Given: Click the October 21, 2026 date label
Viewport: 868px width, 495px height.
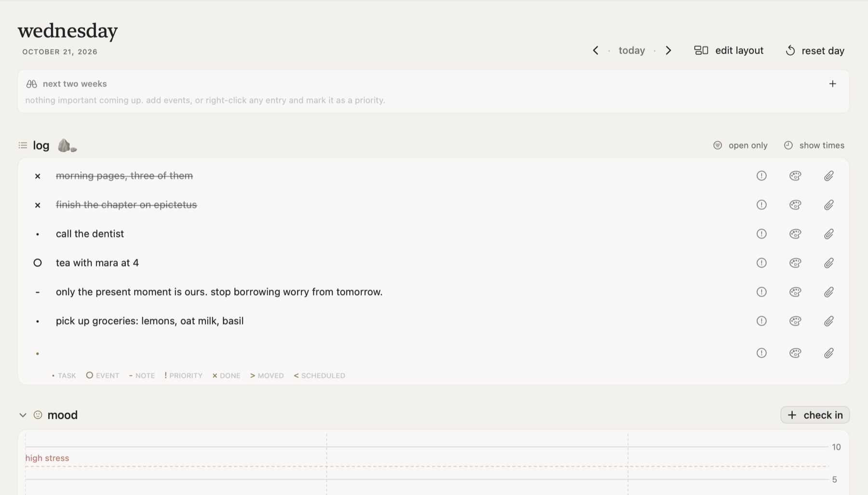Looking at the screenshot, I should [x=60, y=52].
